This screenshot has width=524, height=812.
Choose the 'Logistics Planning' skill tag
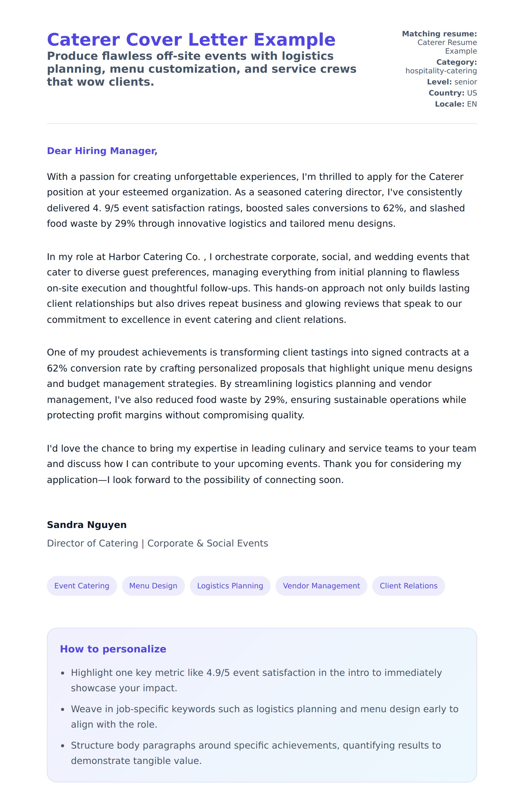tap(230, 586)
